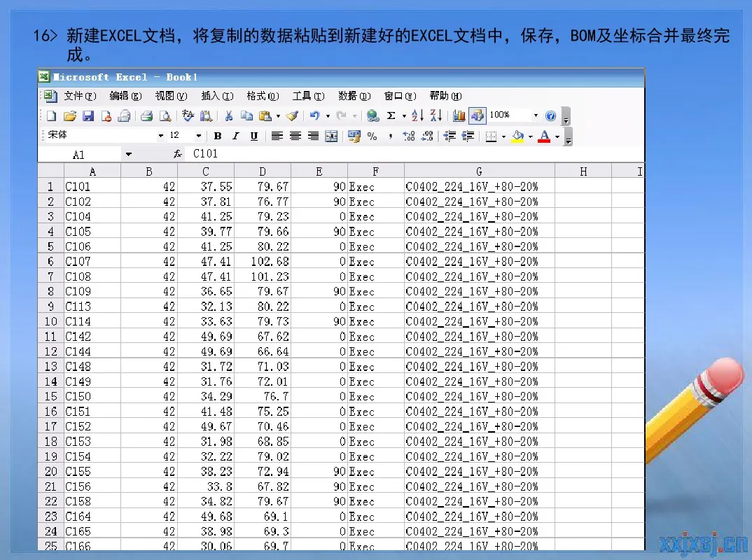Click the Permission icon after Save

[x=106, y=115]
